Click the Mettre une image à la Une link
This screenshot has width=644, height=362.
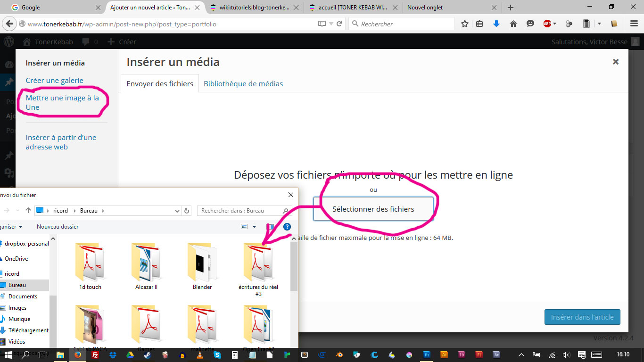62,102
